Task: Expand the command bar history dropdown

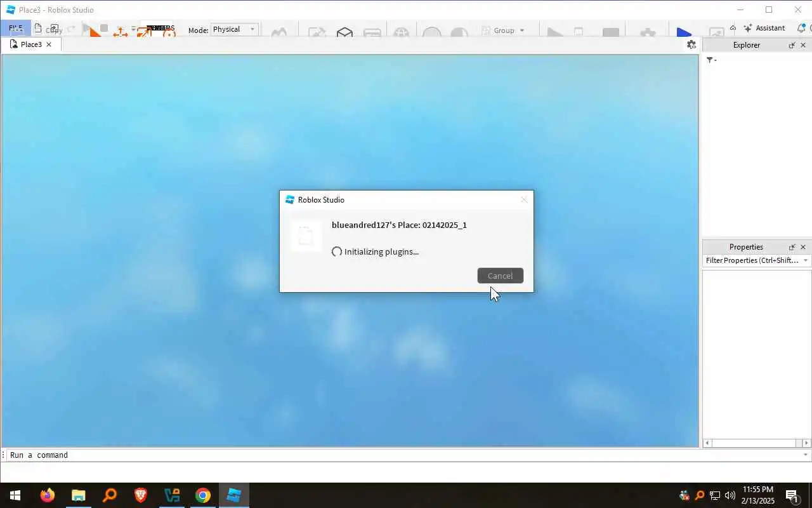Action: point(806,455)
